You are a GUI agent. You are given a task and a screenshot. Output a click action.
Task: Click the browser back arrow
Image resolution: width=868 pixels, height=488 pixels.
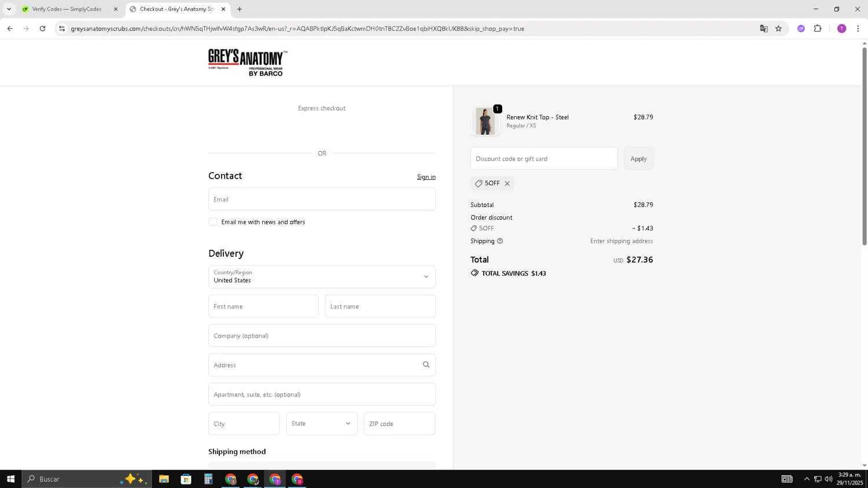(x=10, y=28)
